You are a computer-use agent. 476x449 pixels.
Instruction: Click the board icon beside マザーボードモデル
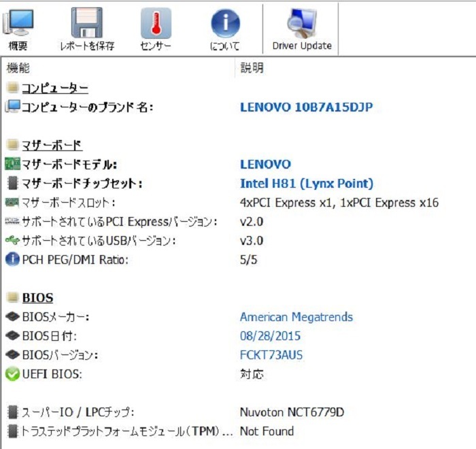12,164
